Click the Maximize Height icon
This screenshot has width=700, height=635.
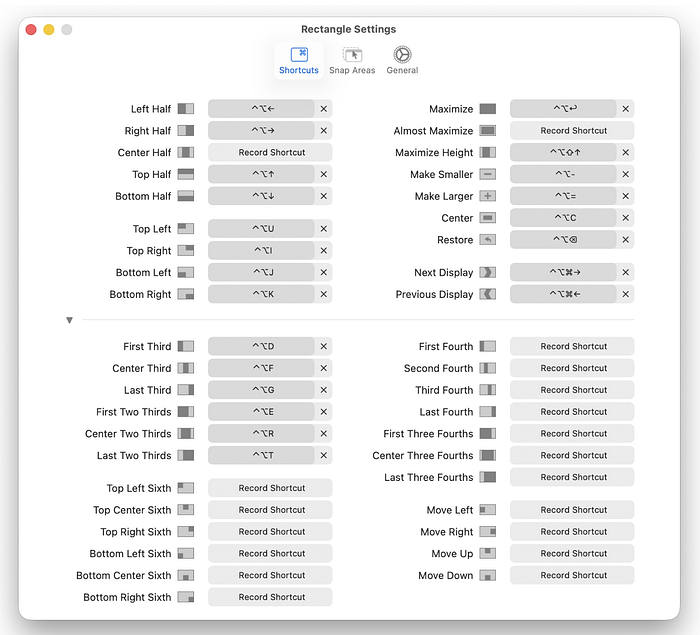[x=488, y=152]
